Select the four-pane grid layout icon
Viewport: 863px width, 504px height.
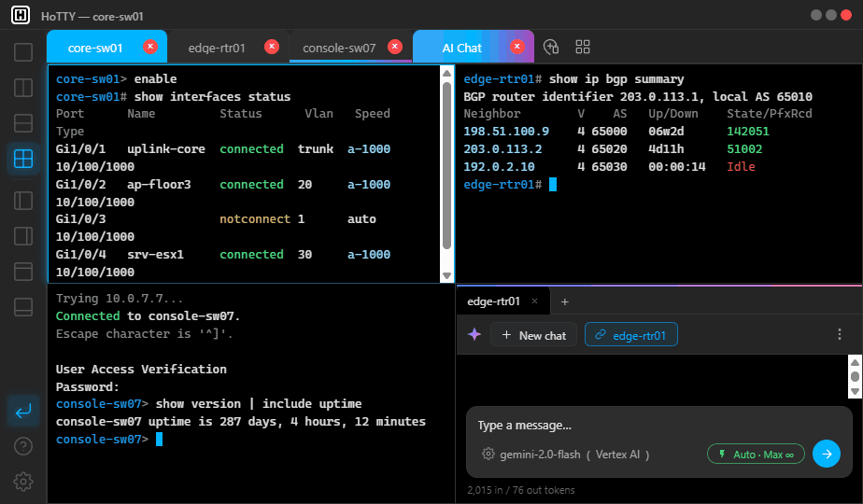coord(23,159)
